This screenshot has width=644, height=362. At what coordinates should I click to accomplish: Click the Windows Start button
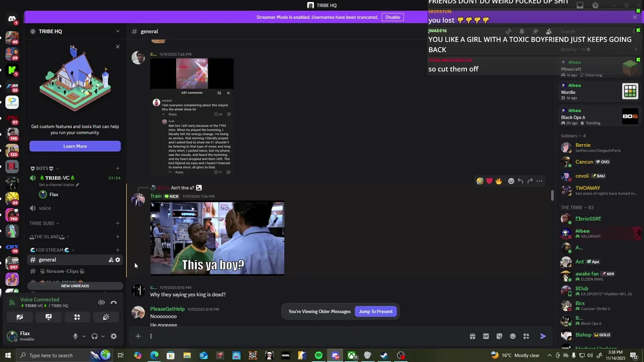click(8, 355)
